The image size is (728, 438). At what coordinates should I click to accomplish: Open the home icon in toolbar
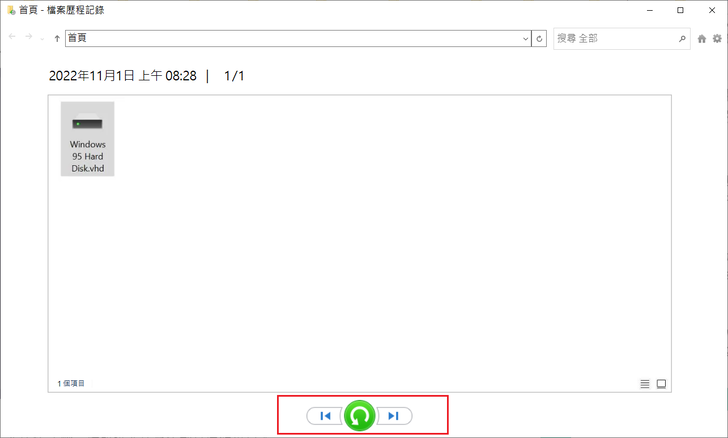[702, 39]
